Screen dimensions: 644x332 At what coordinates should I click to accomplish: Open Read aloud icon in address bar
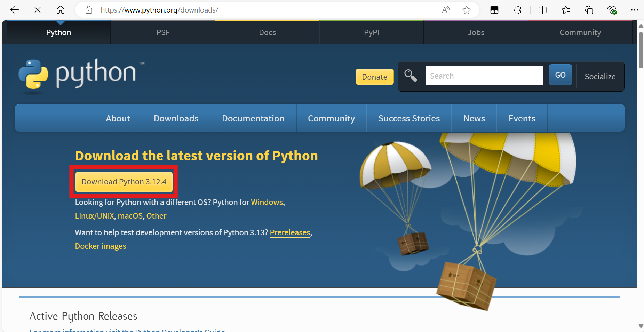[446, 10]
